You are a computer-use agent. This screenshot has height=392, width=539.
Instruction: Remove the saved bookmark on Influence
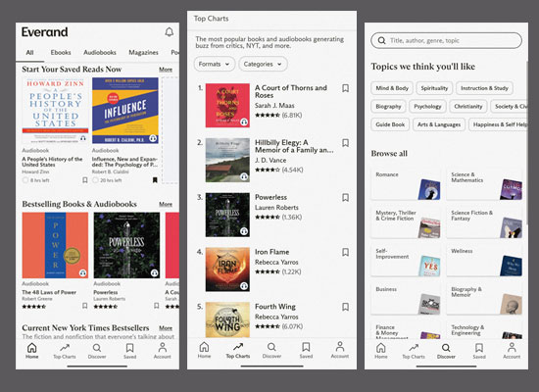pos(155,180)
